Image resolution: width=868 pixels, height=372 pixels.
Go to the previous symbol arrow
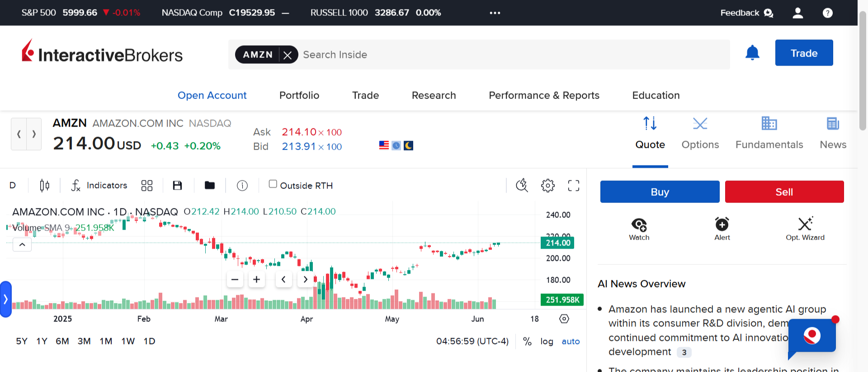pos(19,134)
